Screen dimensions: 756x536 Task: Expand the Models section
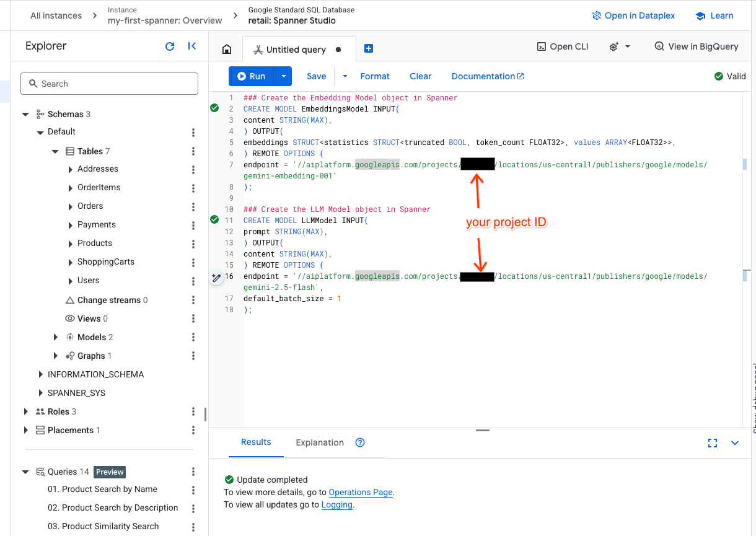pyautogui.click(x=55, y=338)
